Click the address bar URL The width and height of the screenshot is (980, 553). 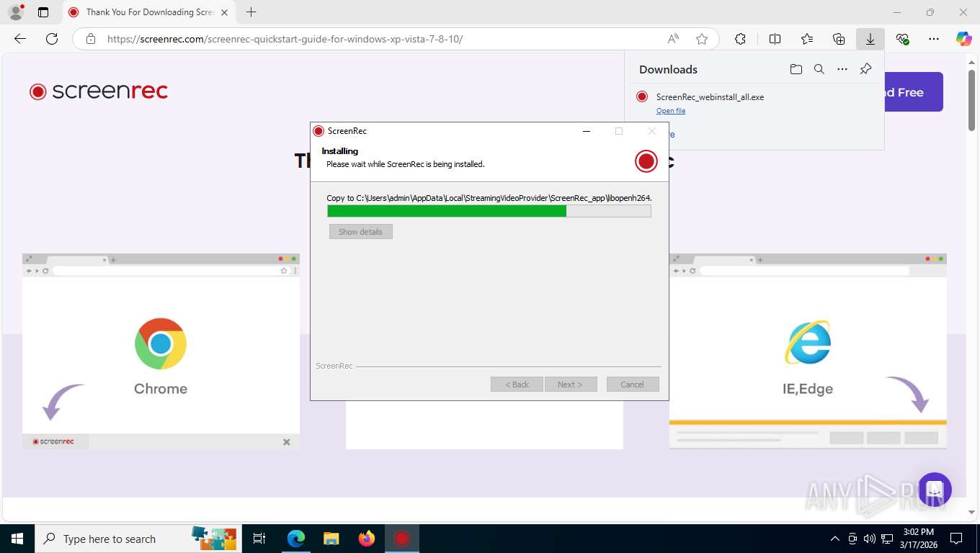(x=285, y=39)
